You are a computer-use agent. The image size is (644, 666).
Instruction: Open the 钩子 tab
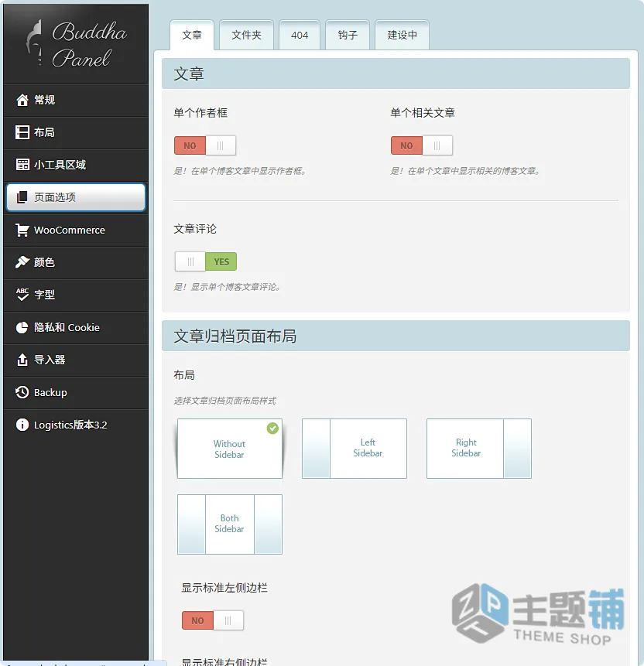[348, 35]
